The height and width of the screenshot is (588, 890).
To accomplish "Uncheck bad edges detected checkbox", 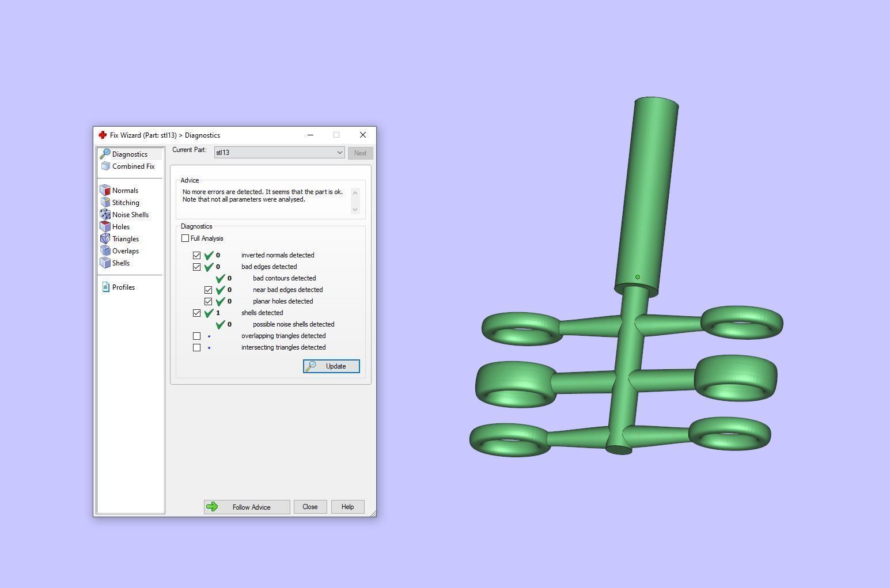I will 196,267.
